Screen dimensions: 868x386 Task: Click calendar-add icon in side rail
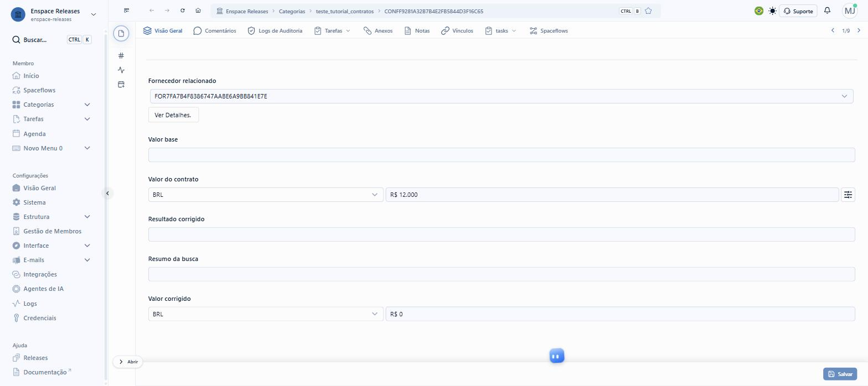point(121,84)
